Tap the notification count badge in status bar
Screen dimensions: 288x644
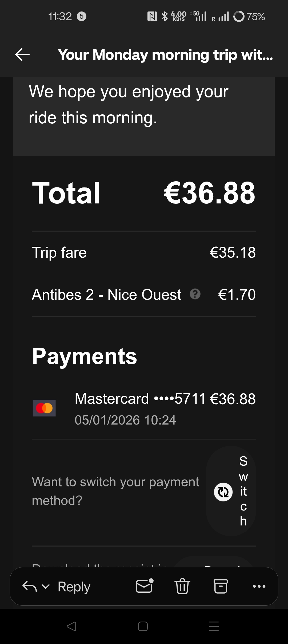(82, 16)
